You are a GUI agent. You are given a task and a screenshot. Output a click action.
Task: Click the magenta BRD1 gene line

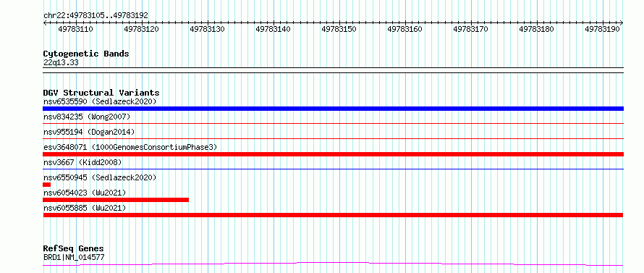tap(333, 264)
